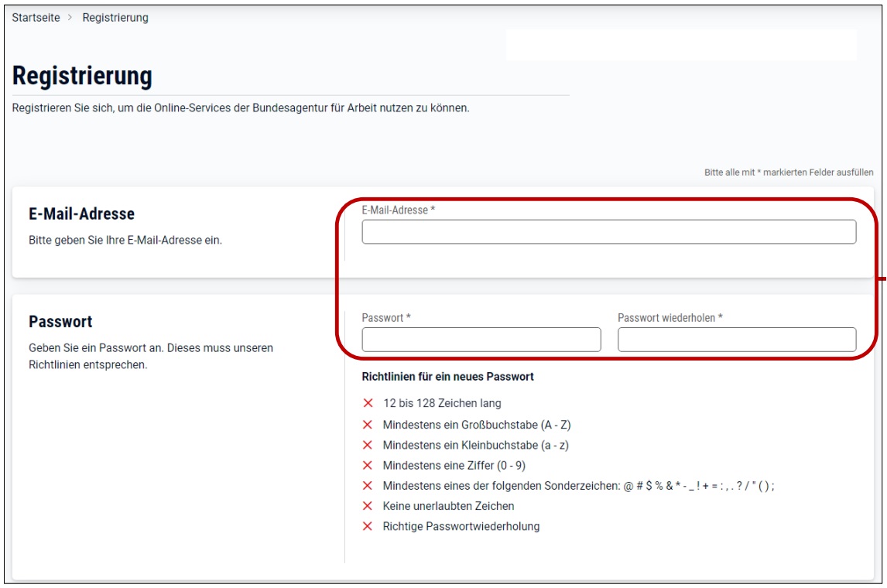The width and height of the screenshot is (887, 588).
Task: Focus the E-Mail-Adresse input field
Action: [x=608, y=232]
